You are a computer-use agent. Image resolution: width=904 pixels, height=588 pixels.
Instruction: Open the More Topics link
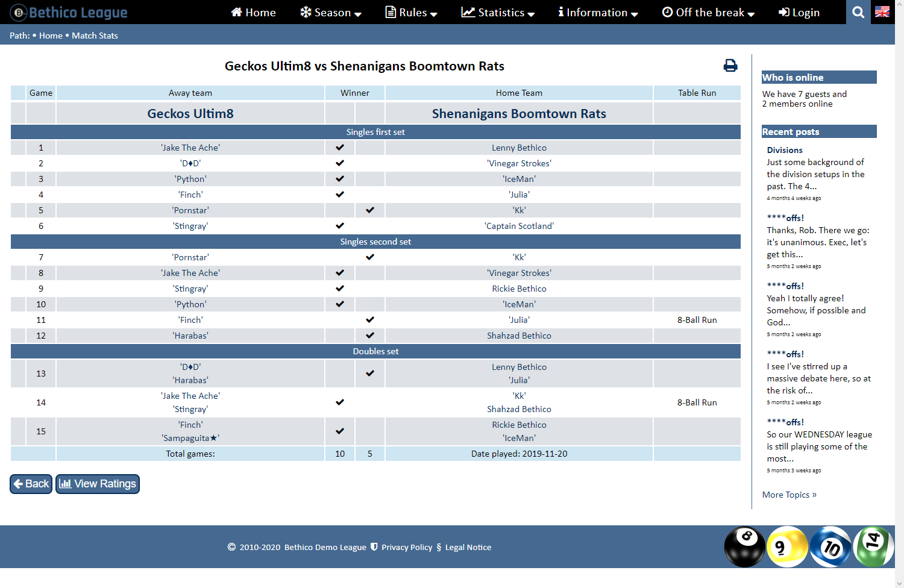tap(789, 495)
